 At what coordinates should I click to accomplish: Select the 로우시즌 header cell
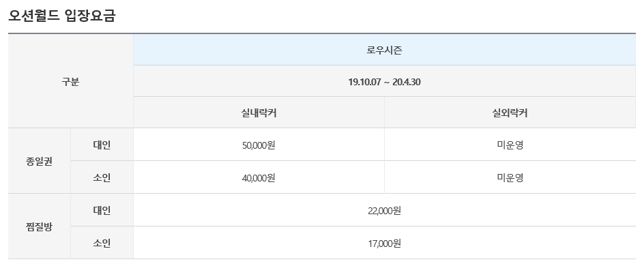(384, 50)
